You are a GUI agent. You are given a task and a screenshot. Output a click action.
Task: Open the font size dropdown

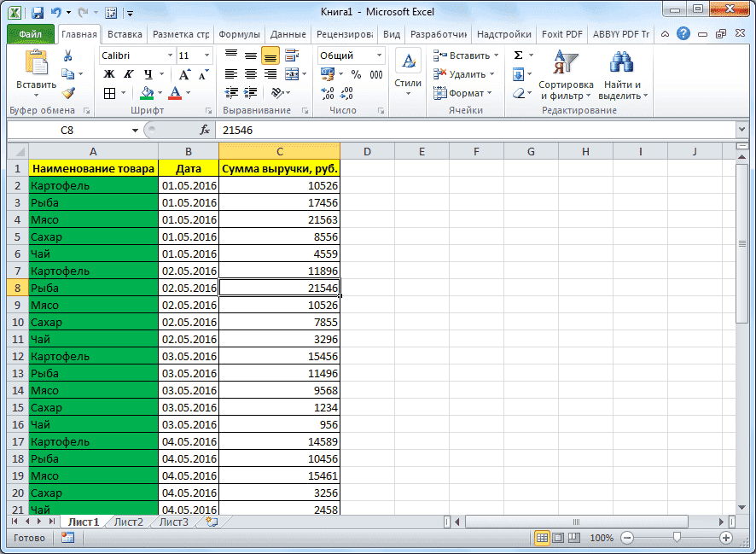(x=206, y=55)
